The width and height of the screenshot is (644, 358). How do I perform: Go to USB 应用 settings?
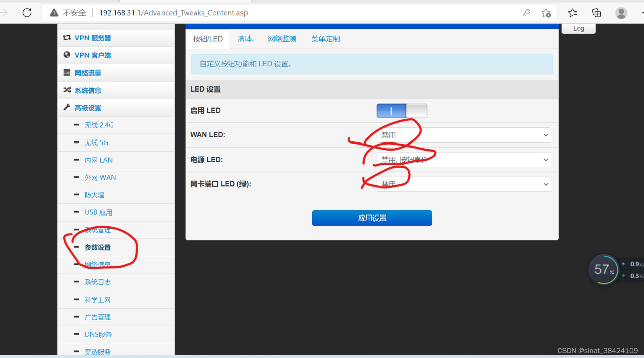click(99, 212)
